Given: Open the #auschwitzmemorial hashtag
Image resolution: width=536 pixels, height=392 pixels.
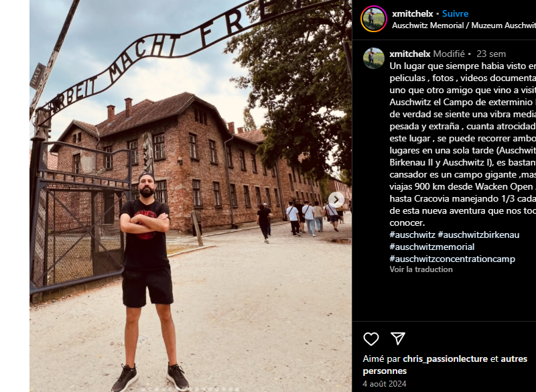Looking at the screenshot, I should [x=431, y=247].
